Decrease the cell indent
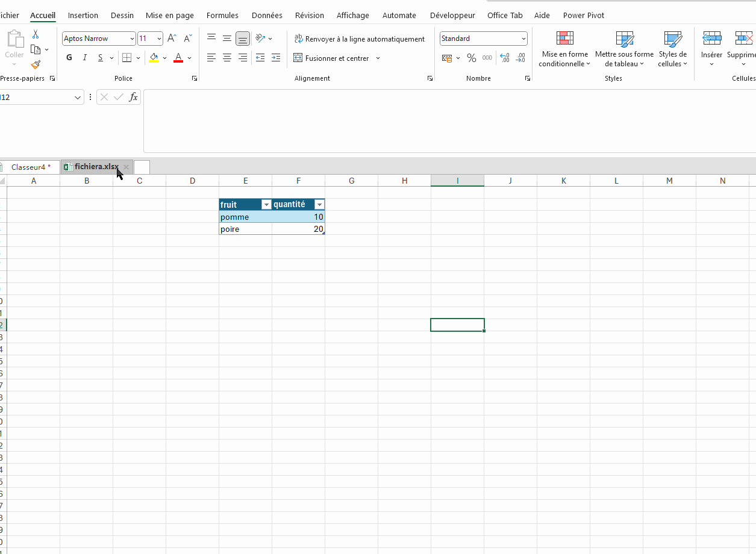 (260, 58)
